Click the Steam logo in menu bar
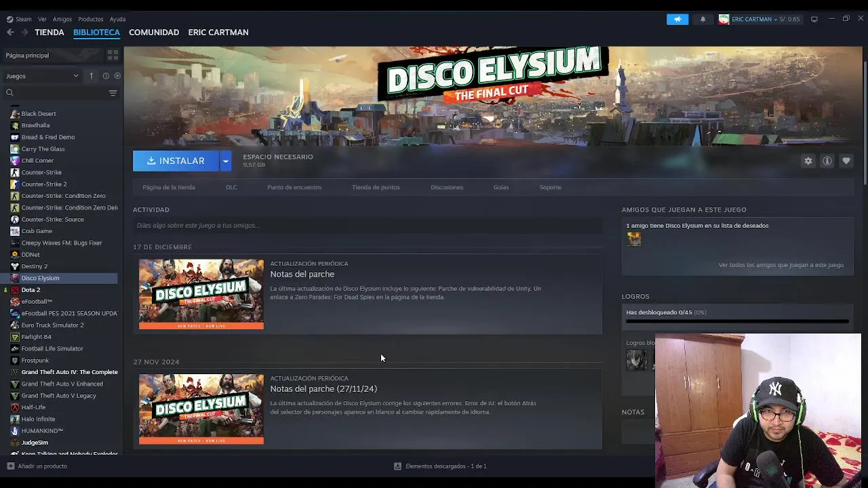Screen dimensions: 868x488 (9, 19)
